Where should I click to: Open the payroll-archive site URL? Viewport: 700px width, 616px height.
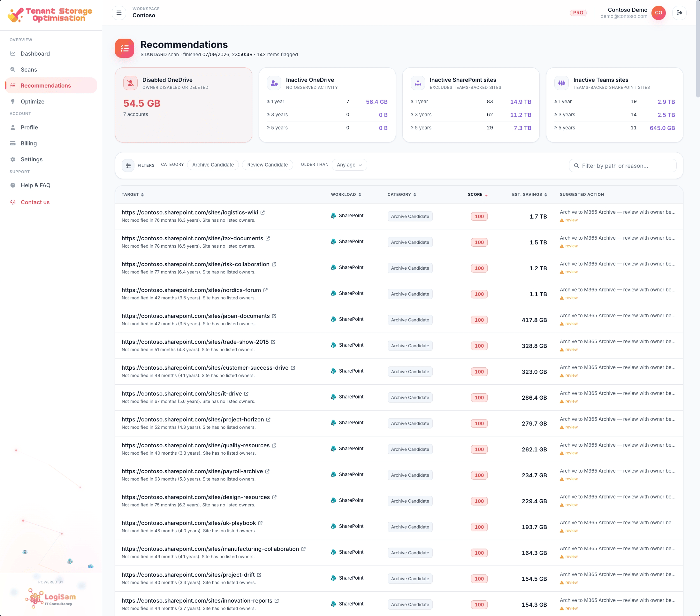192,471
